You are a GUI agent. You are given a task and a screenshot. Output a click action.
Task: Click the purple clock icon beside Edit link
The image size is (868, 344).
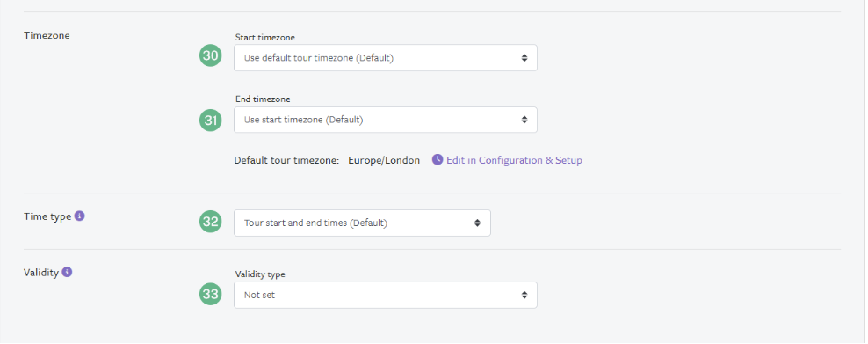click(438, 159)
